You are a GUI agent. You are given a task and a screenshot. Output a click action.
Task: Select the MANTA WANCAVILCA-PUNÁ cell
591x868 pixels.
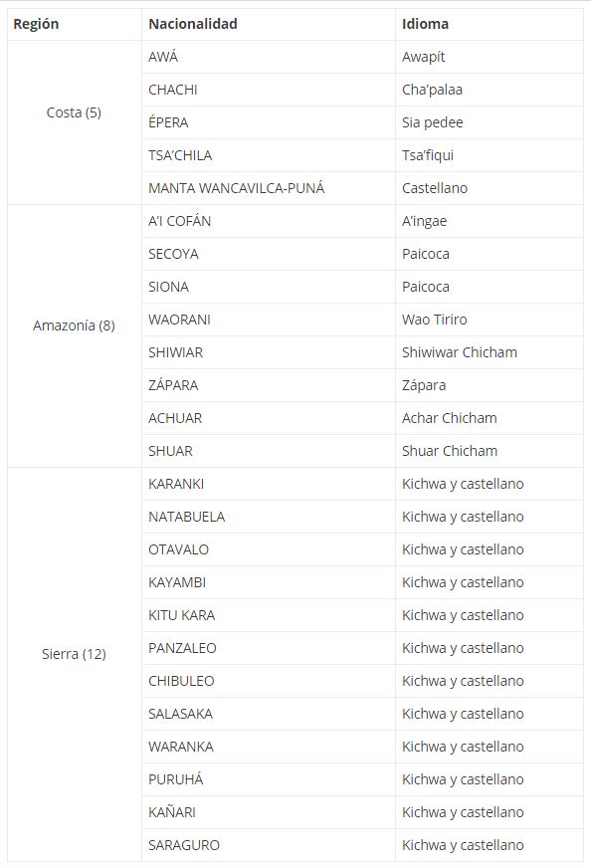[x=269, y=188]
